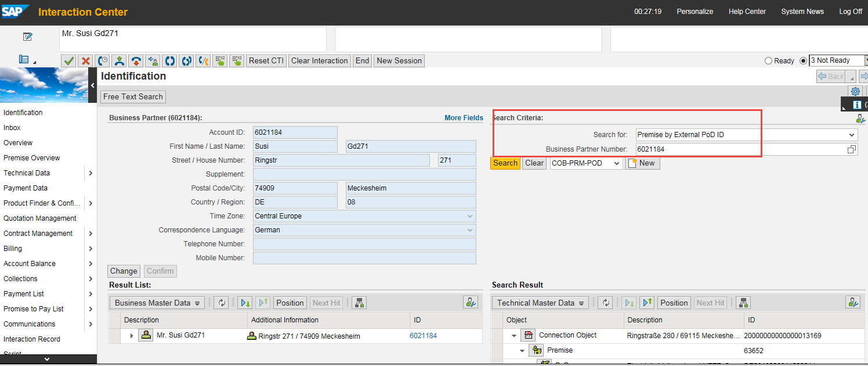Expand the Billing submenu arrow

(90, 249)
